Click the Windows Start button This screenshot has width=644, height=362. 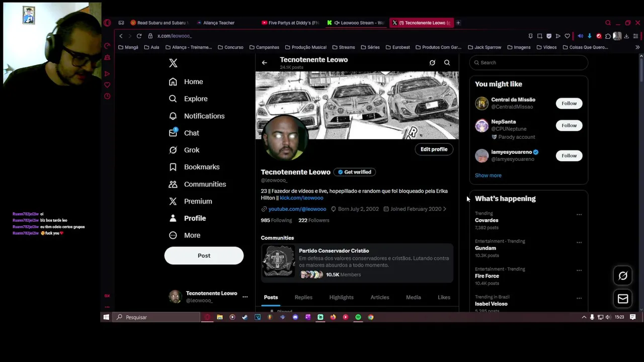click(x=106, y=317)
